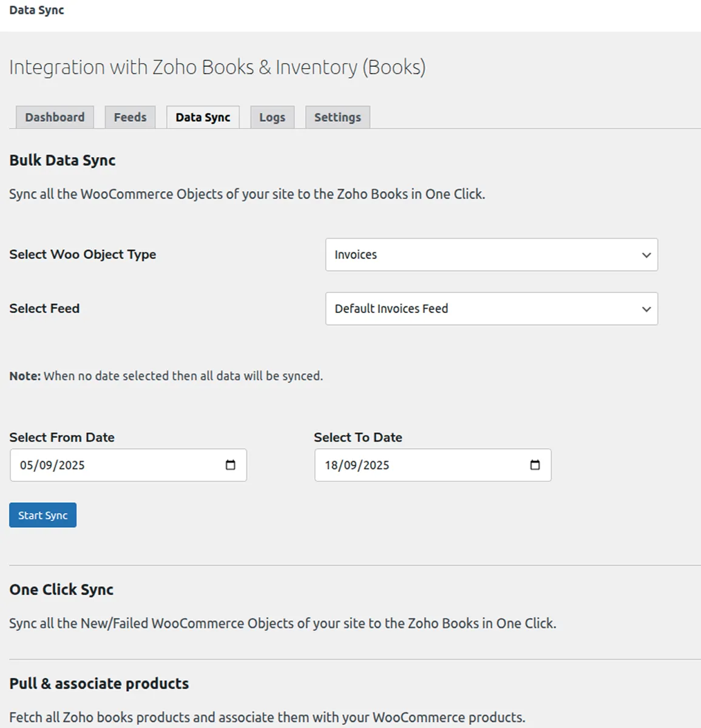Click the chevron arrow on Invoices dropdown
Screen dimensions: 701x728
click(646, 255)
